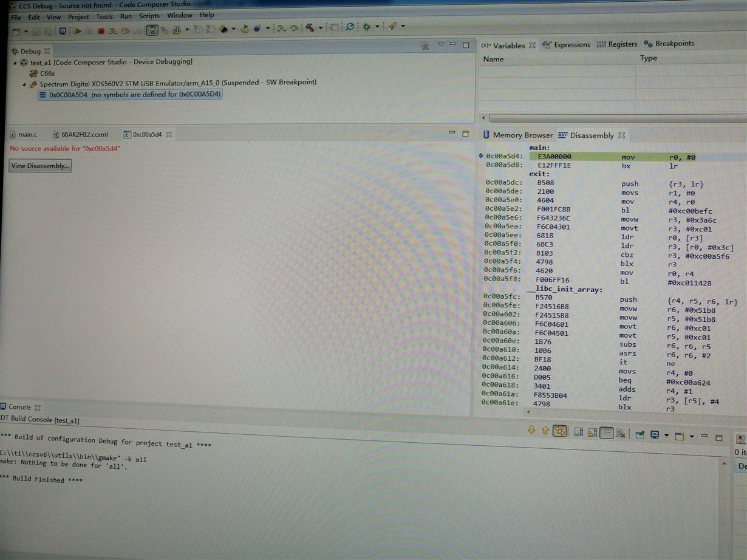Image resolution: width=747 pixels, height=560 pixels.
Task: Open the Display Selected Console dropdown
Action: coord(667,435)
